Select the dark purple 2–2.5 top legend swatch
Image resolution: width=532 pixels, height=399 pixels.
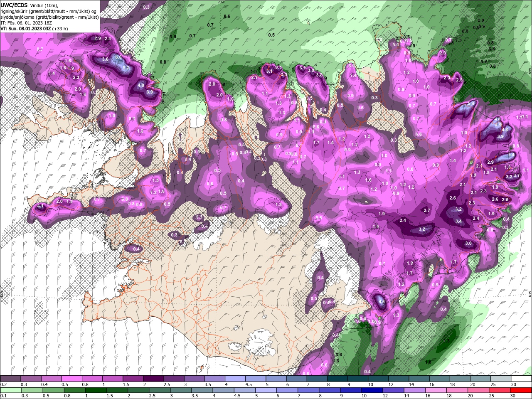pyautogui.click(x=153, y=379)
